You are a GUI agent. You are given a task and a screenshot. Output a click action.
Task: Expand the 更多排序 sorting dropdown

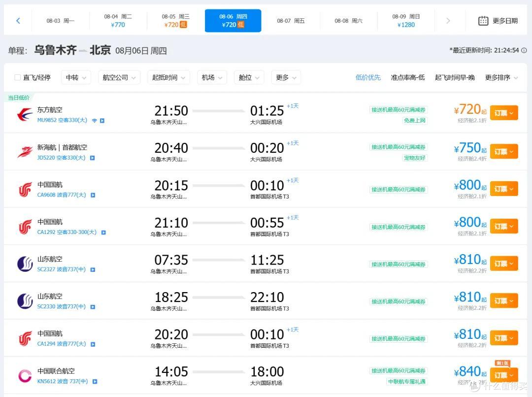pos(501,78)
